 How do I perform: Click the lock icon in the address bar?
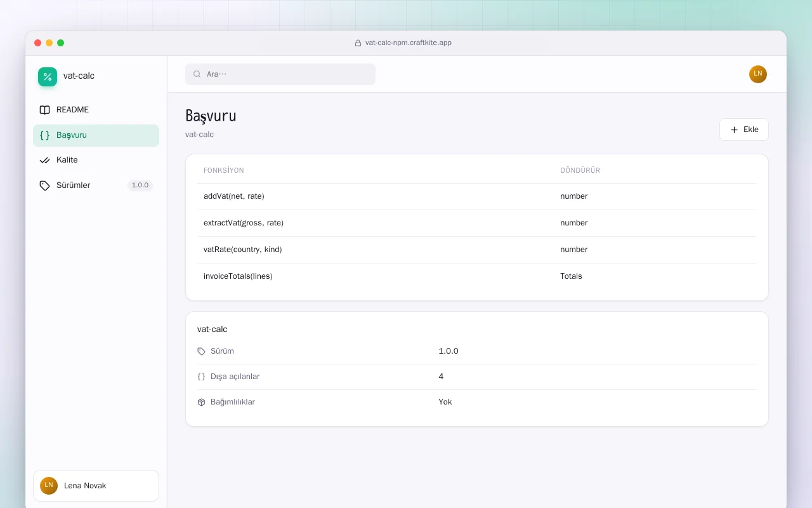coord(358,43)
